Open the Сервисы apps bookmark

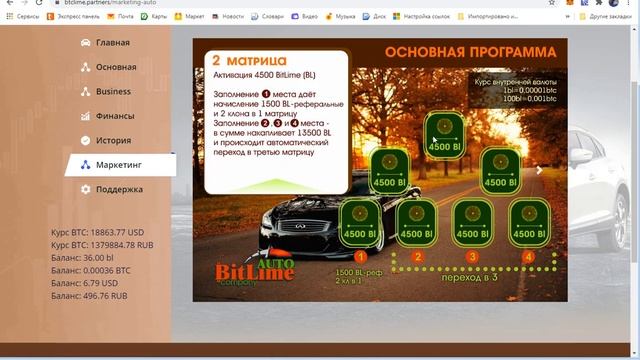23,16
